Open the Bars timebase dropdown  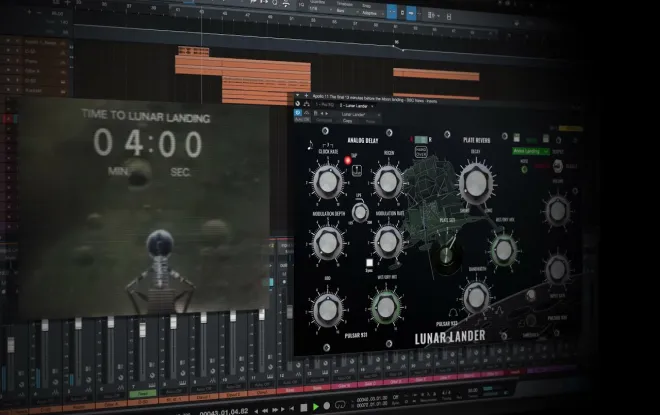pyautogui.click(x=346, y=11)
